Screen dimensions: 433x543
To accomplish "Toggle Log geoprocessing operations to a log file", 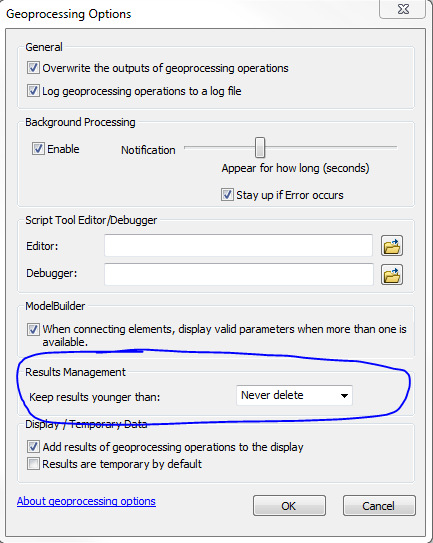I will (x=33, y=91).
